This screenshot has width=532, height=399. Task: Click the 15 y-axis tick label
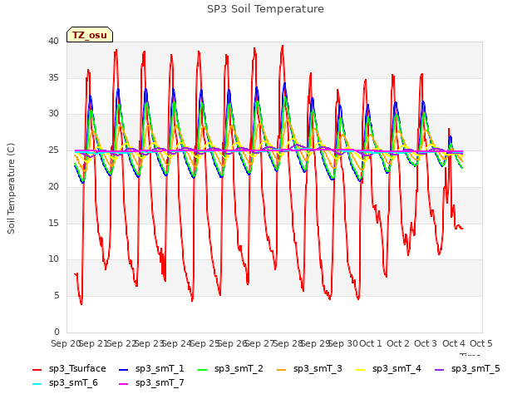(x=53, y=223)
